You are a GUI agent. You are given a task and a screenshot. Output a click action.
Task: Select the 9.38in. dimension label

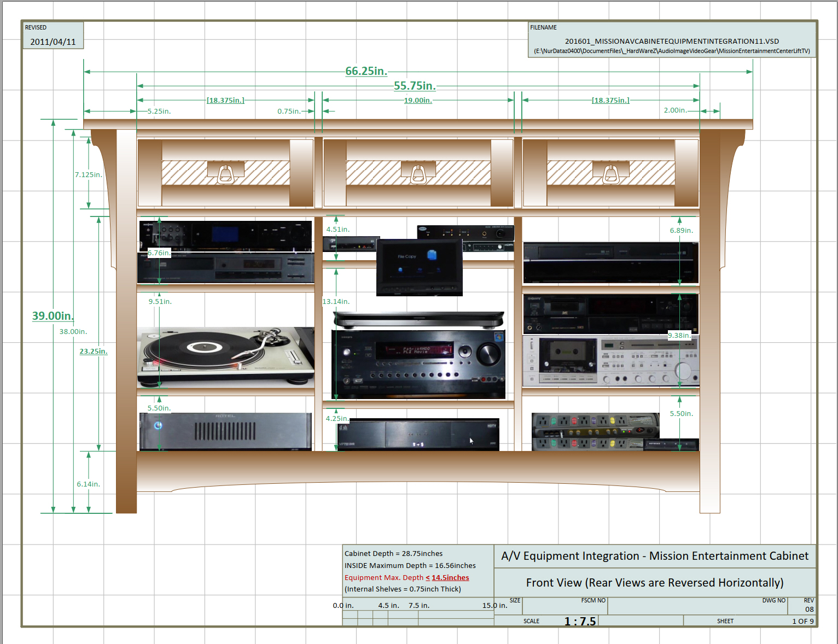[679, 335]
